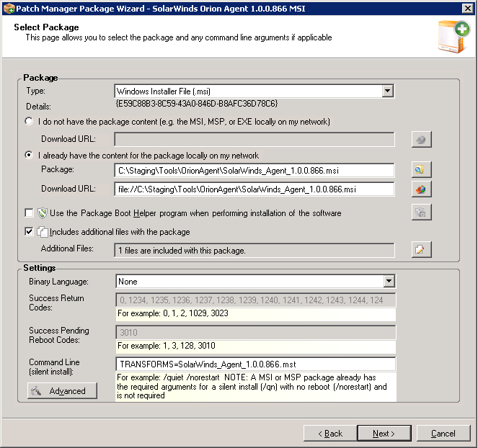Click the Package path input field
This screenshot has width=478, height=448.
(255, 170)
